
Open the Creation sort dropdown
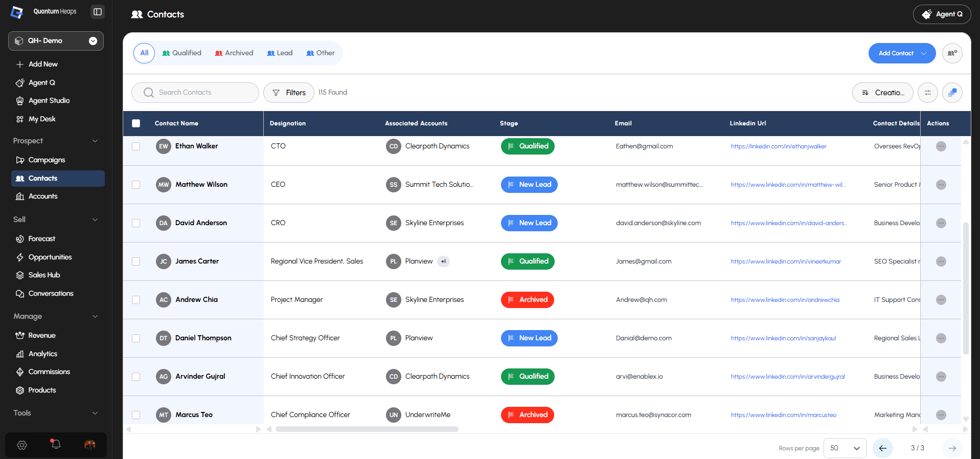[883, 93]
